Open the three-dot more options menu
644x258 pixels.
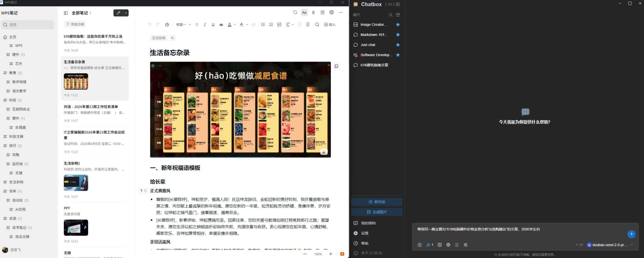pos(340,12)
